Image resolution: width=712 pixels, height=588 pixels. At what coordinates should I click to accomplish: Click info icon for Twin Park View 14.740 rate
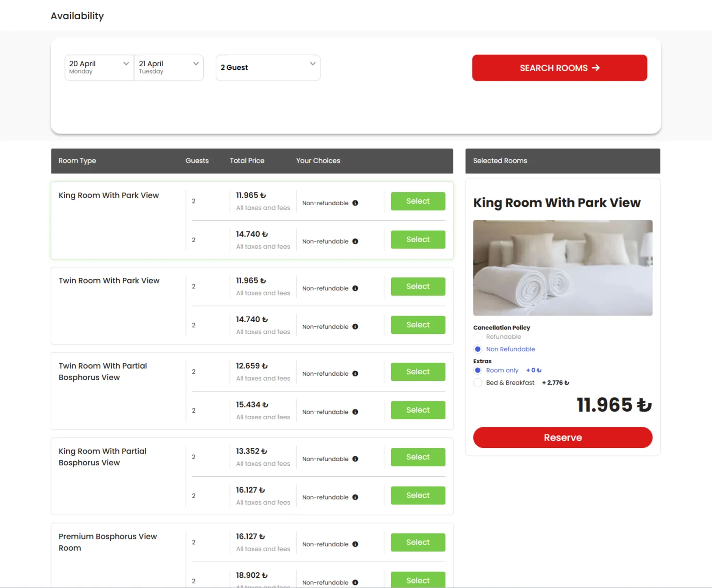click(x=355, y=327)
